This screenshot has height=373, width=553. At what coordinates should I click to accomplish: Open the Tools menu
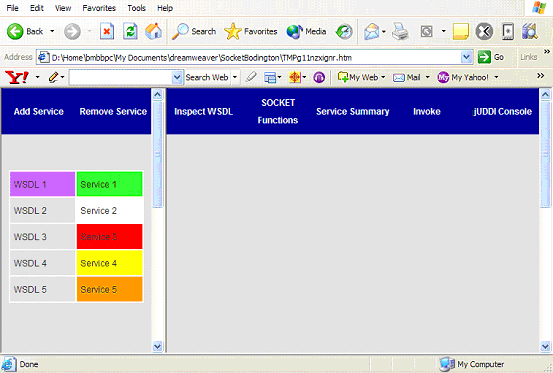(x=136, y=8)
